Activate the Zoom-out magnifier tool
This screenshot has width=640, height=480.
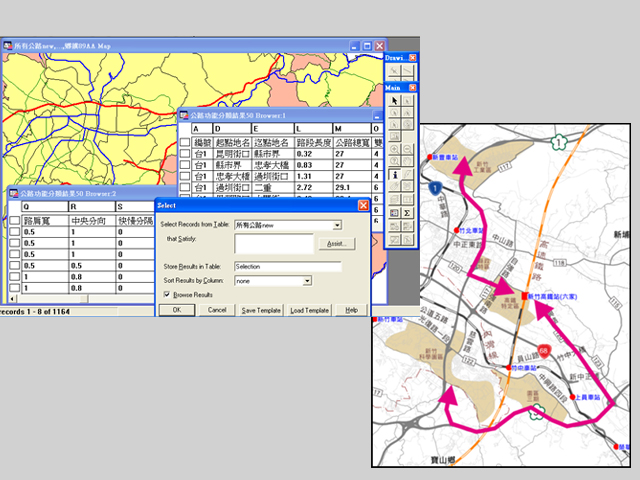click(x=408, y=149)
